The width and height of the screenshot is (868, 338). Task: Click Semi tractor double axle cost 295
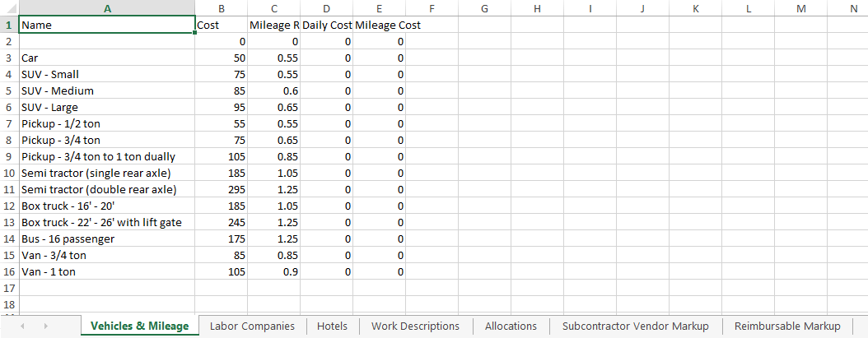(x=222, y=190)
